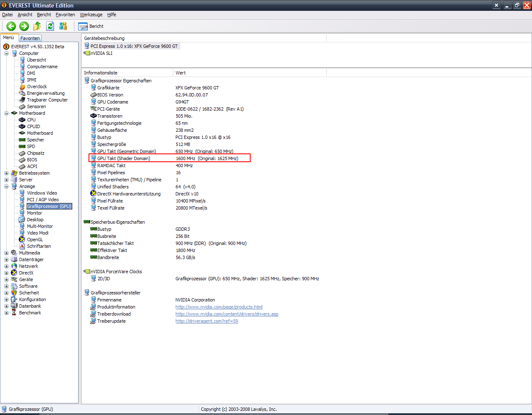Viewport: 532px width, 415px height.
Task: Click the Up one level toolbar icon
Action: click(x=37, y=26)
